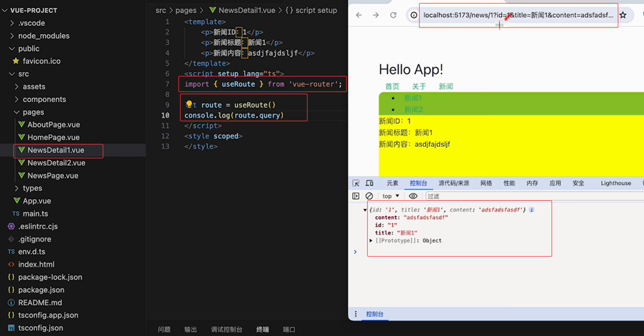644x336 pixels.
Task: Switch to the 网络 DevTools tab
Action: [486, 183]
